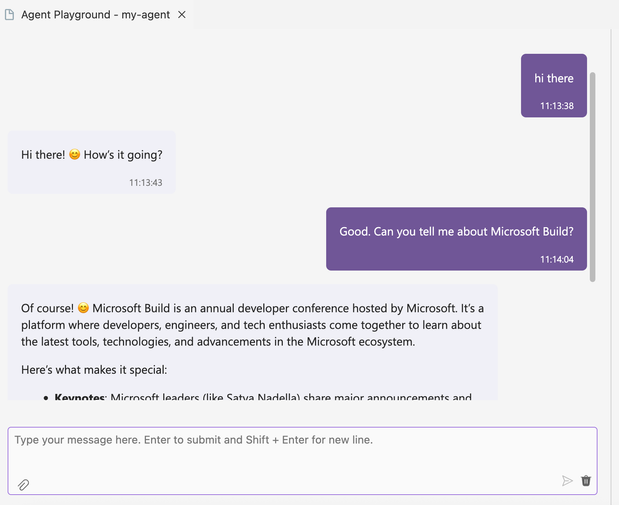Screen dimensions: 619x505
Task: Close the Agent Playground - my-agent tab
Action: [x=181, y=15]
